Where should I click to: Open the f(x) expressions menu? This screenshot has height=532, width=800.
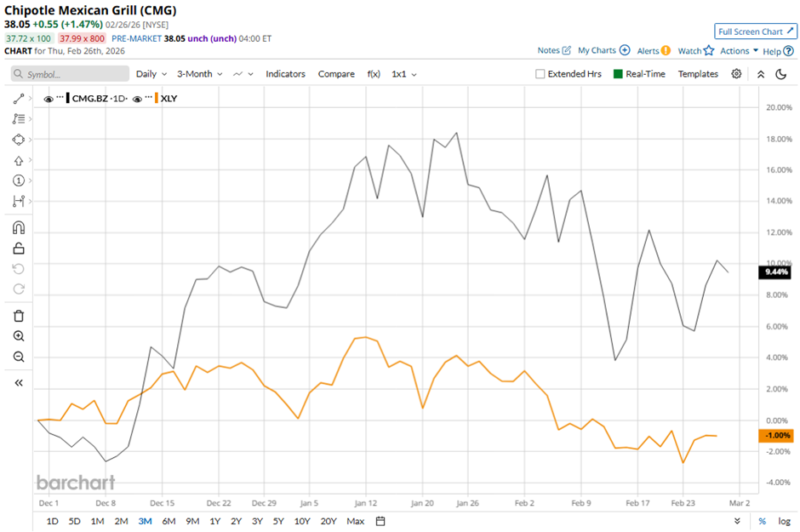[374, 74]
